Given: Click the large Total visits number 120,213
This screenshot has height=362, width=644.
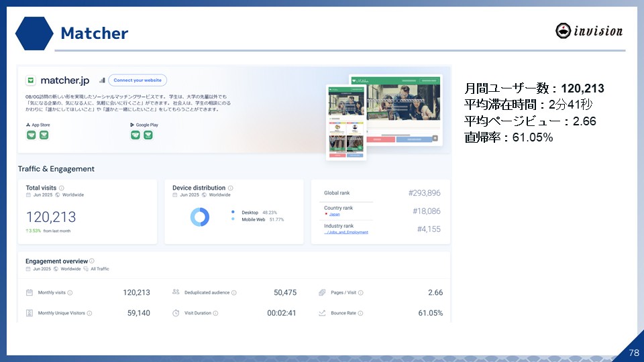Looking at the screenshot, I should tap(51, 217).
